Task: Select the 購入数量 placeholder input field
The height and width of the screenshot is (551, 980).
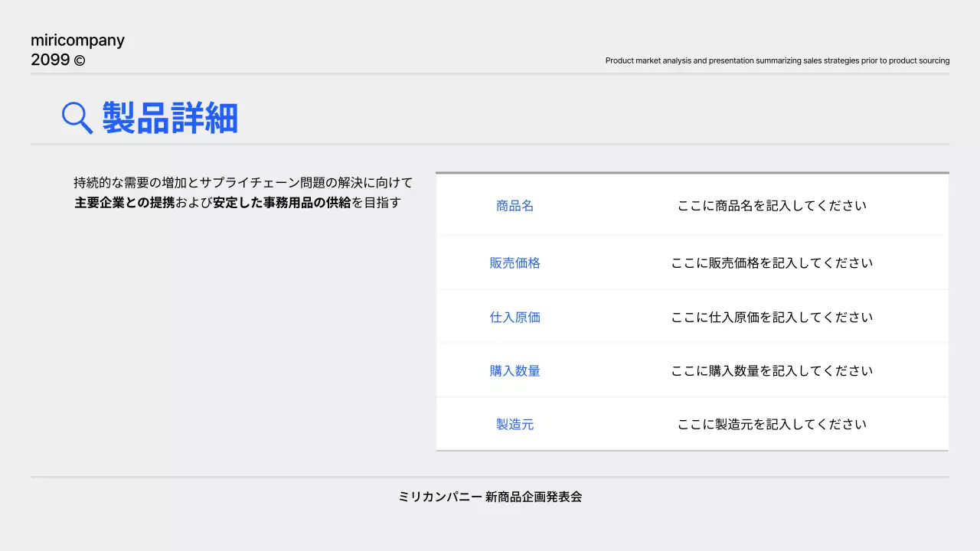Action: coord(772,370)
